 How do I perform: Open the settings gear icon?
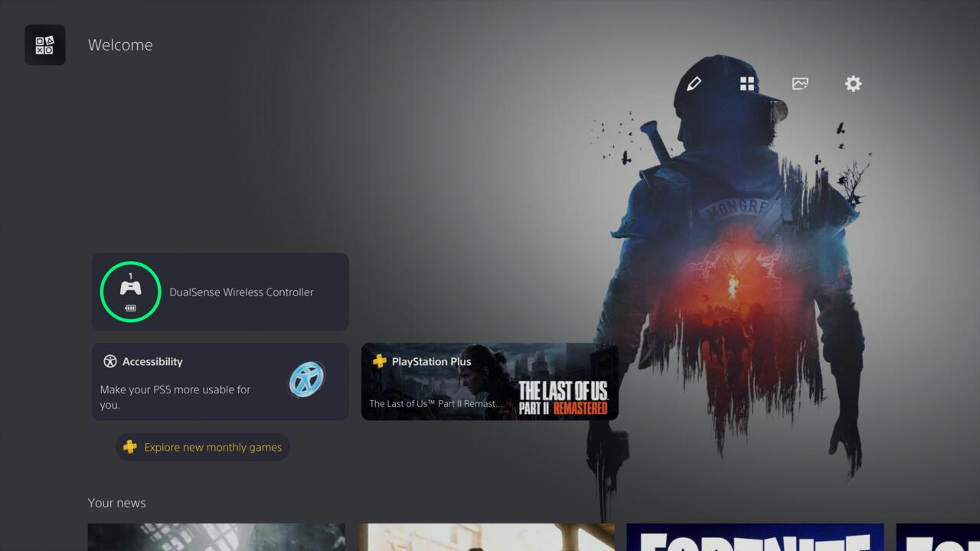(853, 84)
